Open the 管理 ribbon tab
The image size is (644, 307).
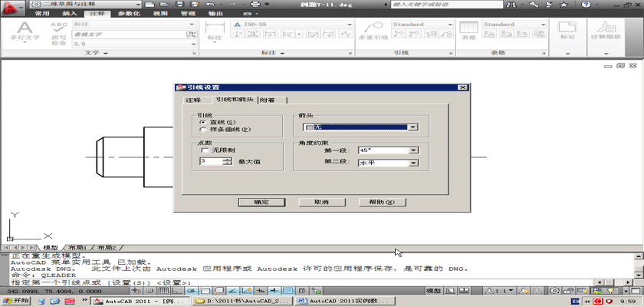coord(188,14)
